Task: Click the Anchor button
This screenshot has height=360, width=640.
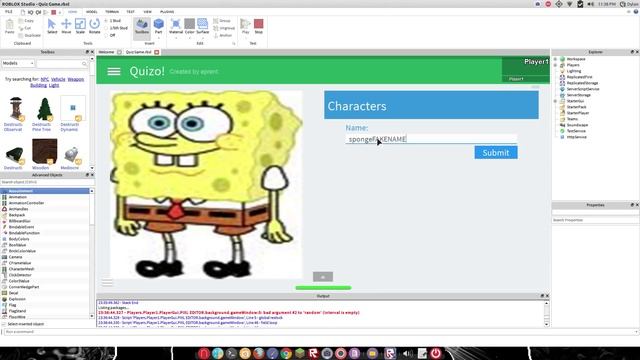Action: pos(223,36)
